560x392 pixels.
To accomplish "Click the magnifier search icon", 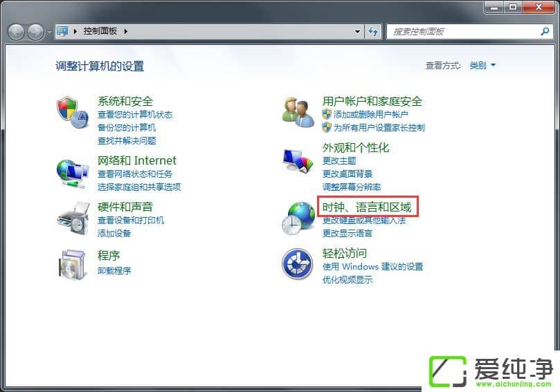I will click(545, 31).
